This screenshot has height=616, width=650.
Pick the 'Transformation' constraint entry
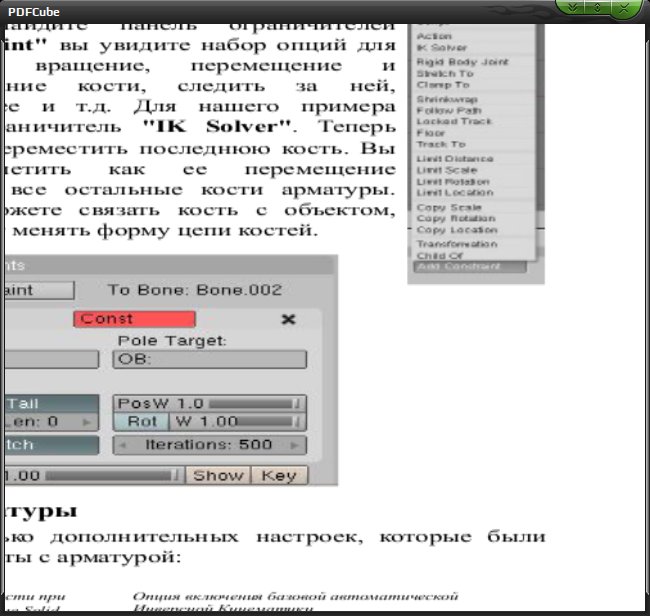coord(457,244)
